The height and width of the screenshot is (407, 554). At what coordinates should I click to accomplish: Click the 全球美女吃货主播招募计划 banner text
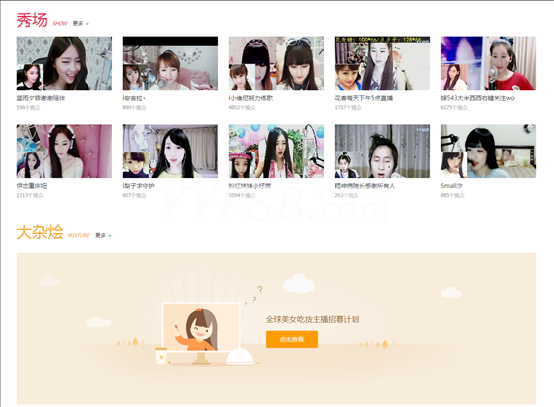click(312, 319)
